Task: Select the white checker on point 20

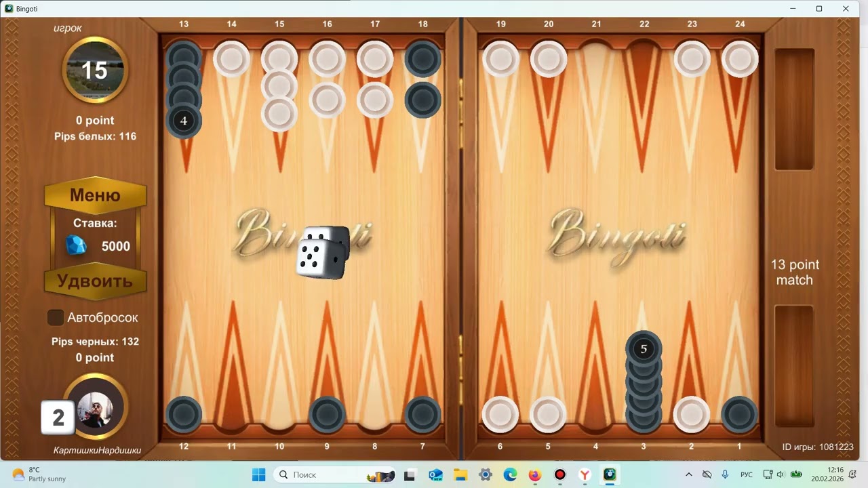Action: [549, 59]
